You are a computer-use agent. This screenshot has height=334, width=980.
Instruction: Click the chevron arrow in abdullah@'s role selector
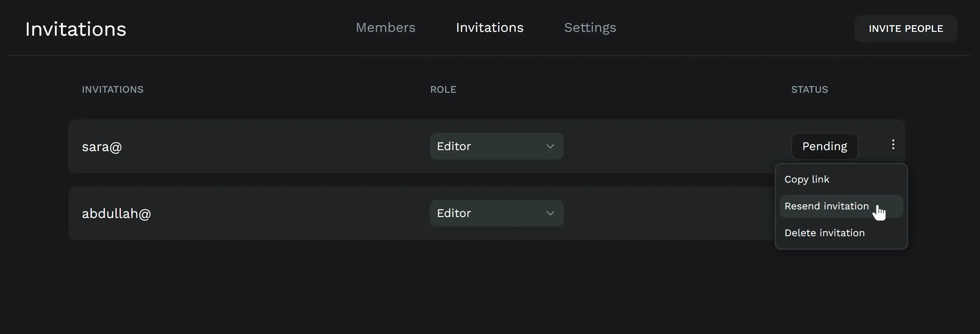pos(550,214)
